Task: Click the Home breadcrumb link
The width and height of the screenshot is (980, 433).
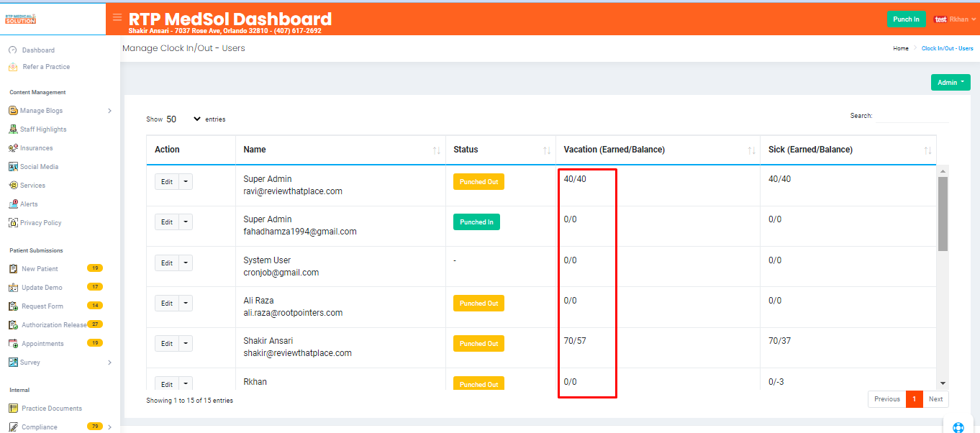Action: point(901,48)
